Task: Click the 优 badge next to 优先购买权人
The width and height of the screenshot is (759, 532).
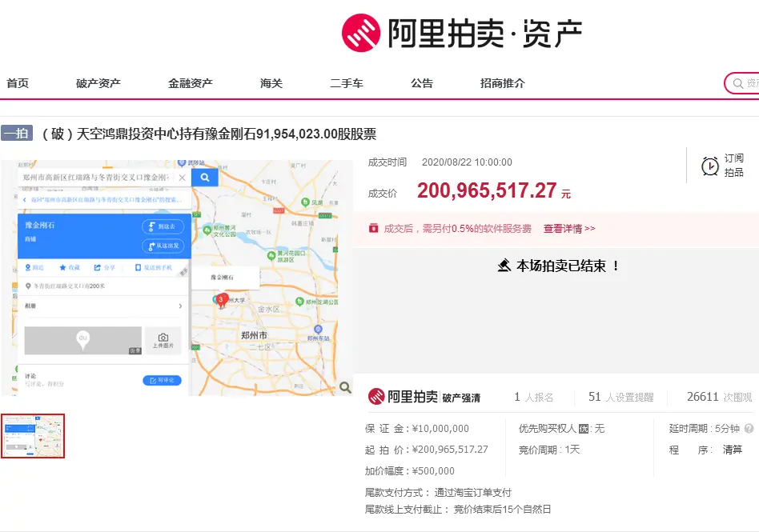Action: pos(584,429)
